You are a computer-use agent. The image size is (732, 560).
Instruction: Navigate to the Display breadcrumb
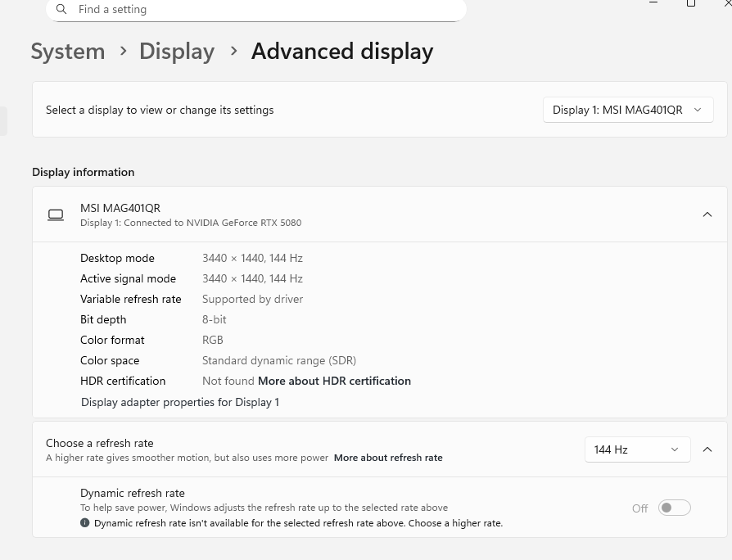[177, 52]
